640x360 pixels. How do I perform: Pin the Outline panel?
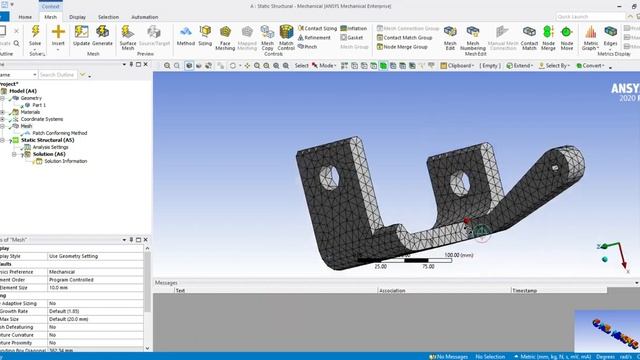131,64
